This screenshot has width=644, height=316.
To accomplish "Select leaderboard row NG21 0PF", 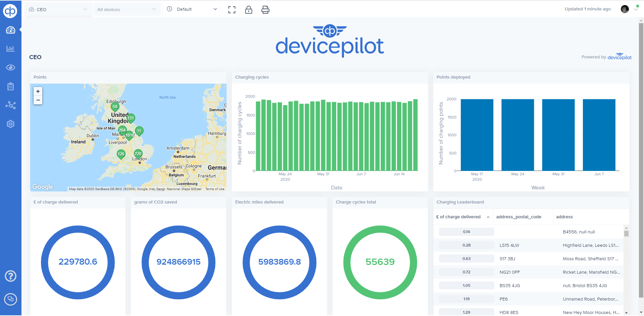I will click(x=529, y=272).
